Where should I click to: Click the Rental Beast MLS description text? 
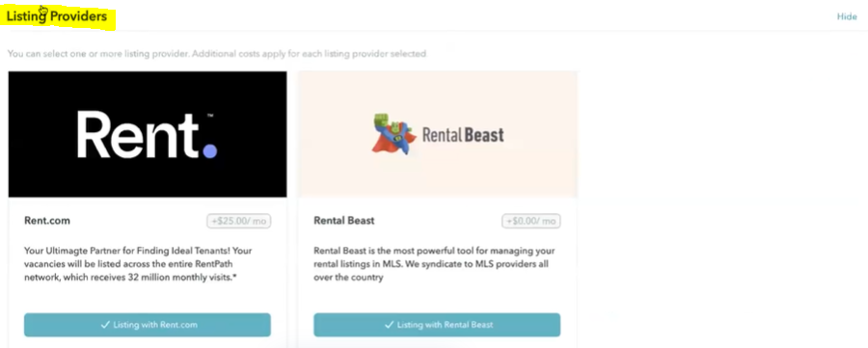[434, 264]
